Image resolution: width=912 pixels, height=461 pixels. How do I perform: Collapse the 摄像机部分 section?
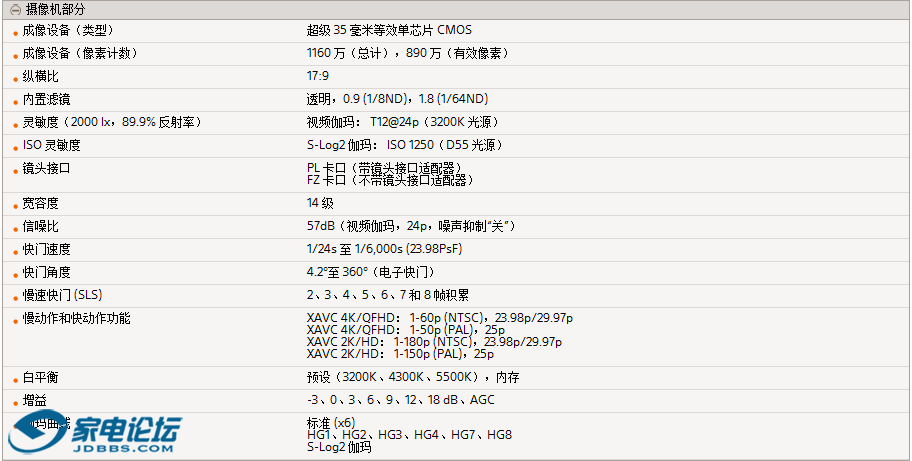click(15, 9)
